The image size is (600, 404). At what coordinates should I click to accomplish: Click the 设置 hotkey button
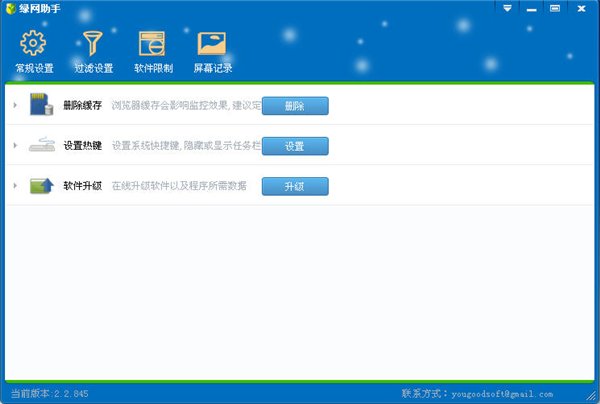point(295,146)
